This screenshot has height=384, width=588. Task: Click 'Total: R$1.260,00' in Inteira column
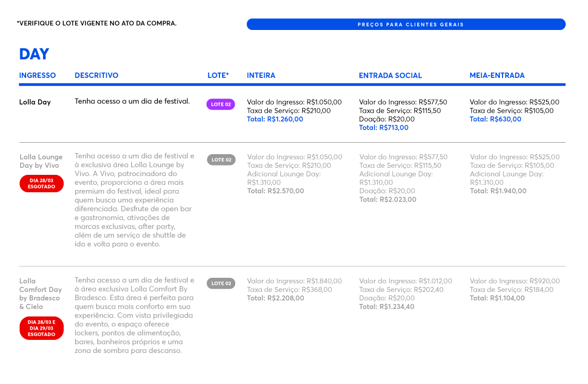275,119
